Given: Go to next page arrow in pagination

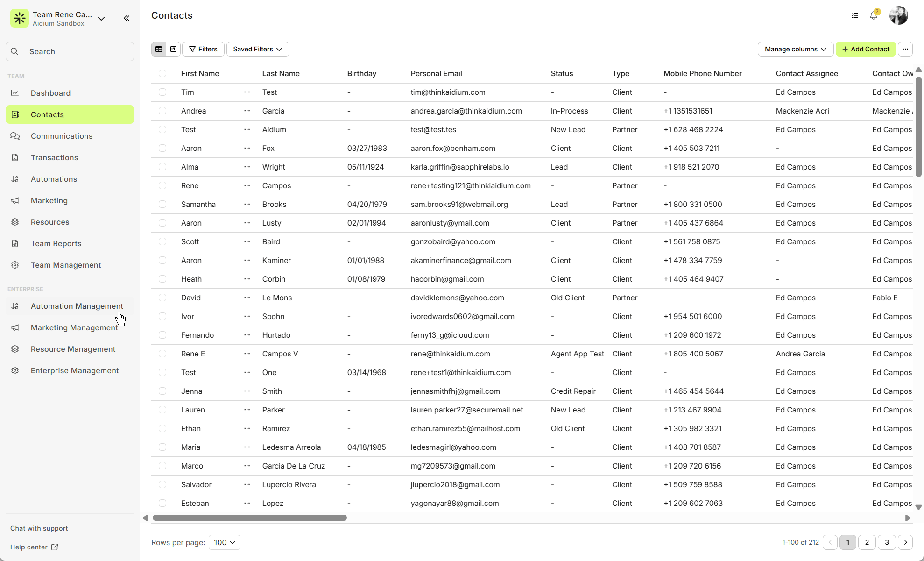Looking at the screenshot, I should coord(905,542).
